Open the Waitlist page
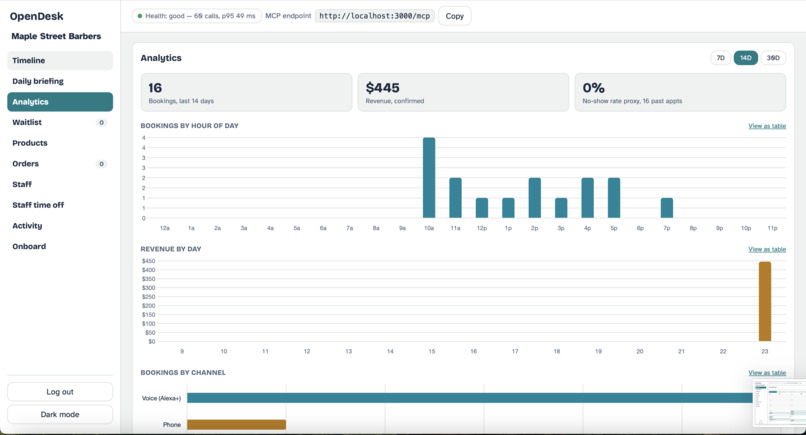This screenshot has height=435, width=806. [60, 122]
